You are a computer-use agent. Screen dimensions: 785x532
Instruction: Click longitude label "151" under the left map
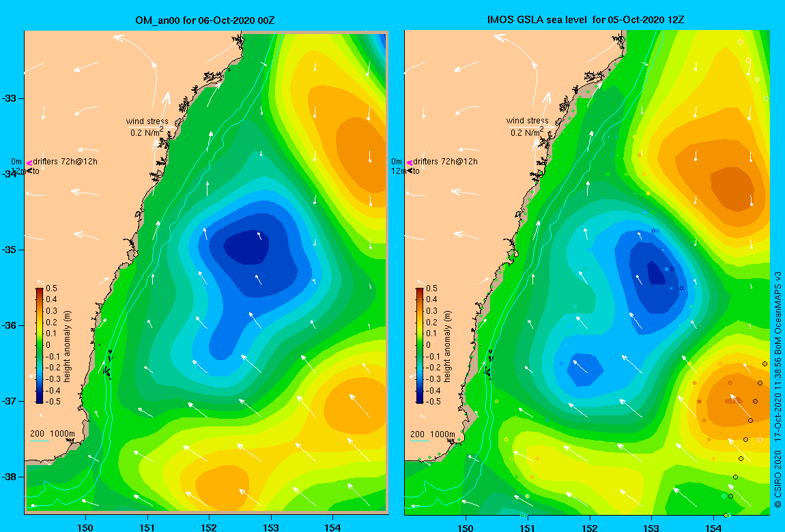pyautogui.click(x=147, y=527)
